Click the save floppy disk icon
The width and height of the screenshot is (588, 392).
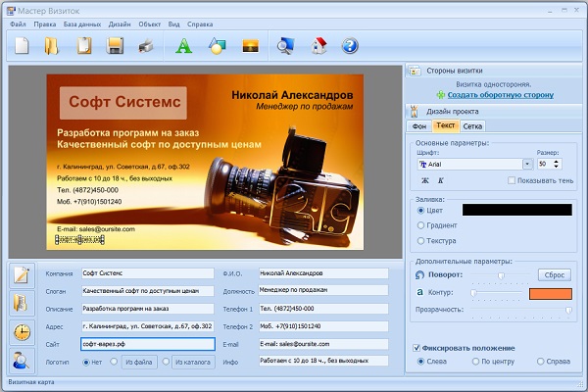pos(115,45)
